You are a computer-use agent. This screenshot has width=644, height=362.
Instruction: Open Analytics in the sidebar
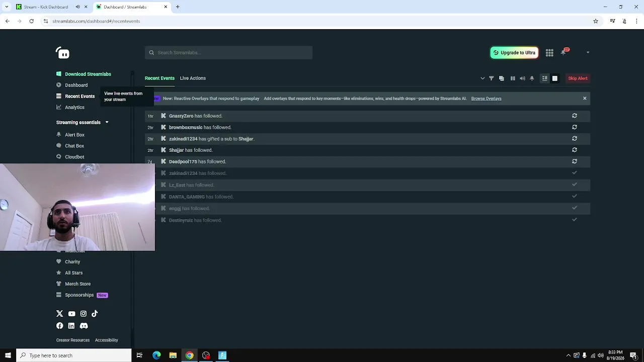70,107
